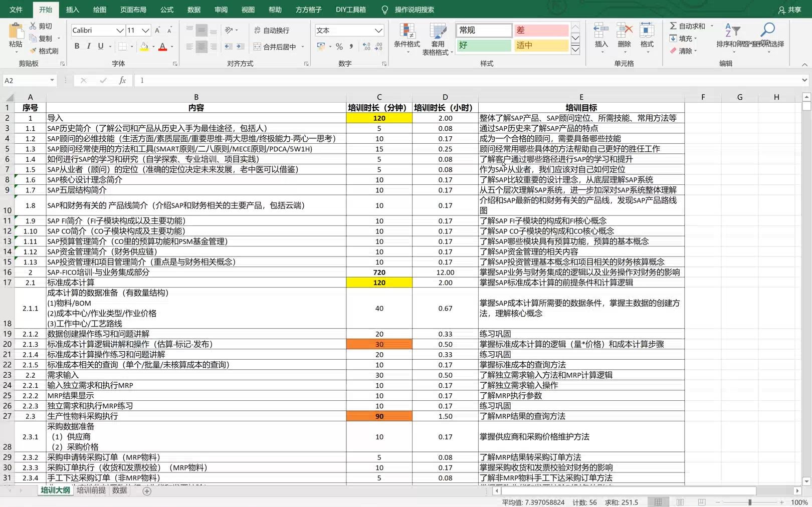The width and height of the screenshot is (812, 507).
Task: Click the text orientation icon
Action: (229, 30)
